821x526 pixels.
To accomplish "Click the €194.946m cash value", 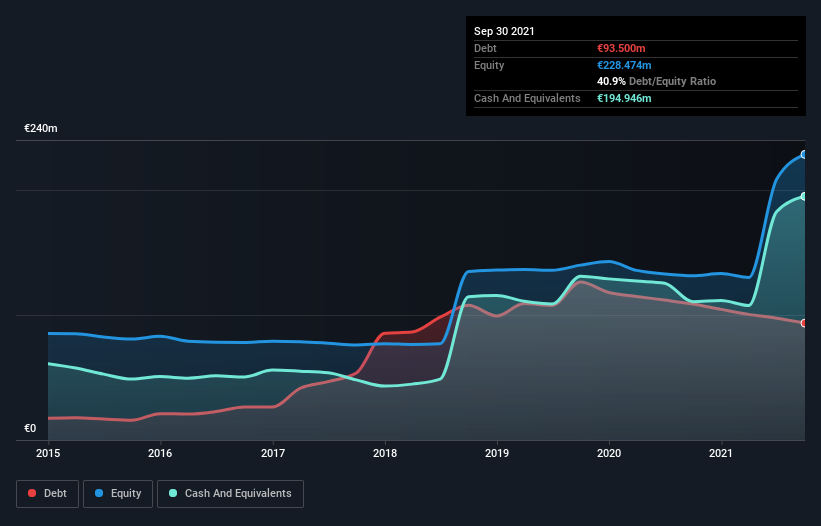I will [624, 98].
